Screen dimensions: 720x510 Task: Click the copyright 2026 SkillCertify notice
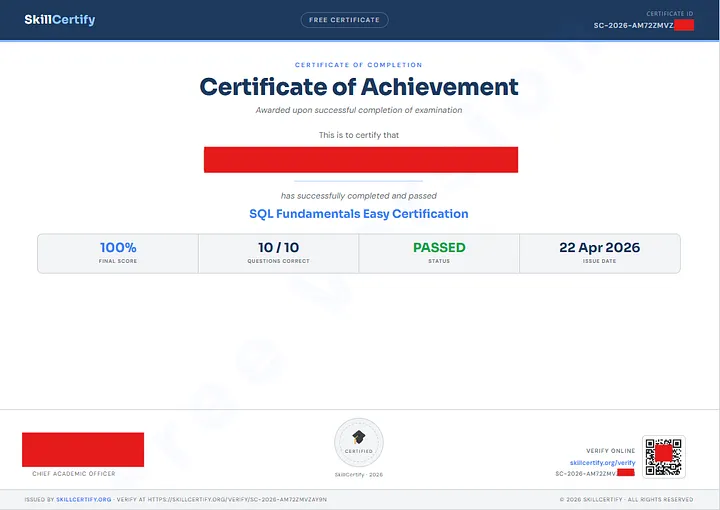[626, 499]
